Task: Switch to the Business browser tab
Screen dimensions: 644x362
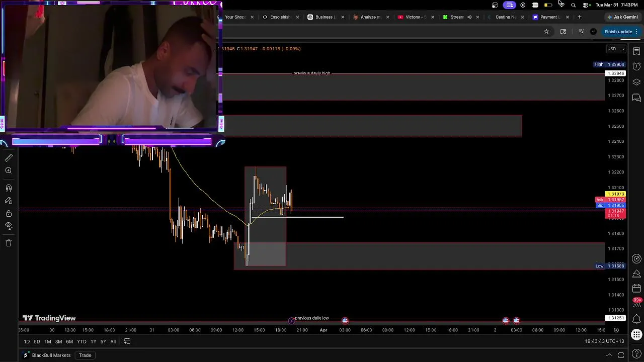Action: (325, 17)
